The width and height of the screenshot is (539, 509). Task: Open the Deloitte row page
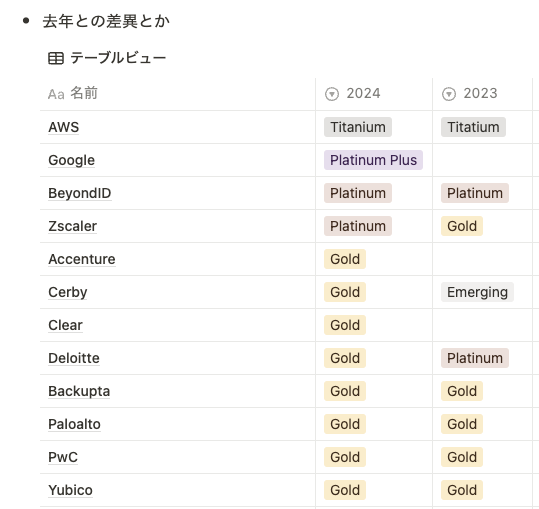[74, 358]
